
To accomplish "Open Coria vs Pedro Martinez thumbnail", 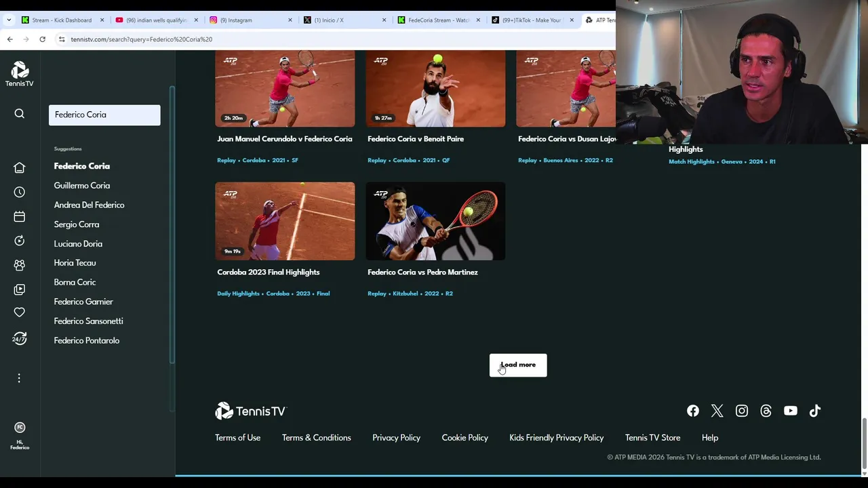I will click(x=435, y=221).
